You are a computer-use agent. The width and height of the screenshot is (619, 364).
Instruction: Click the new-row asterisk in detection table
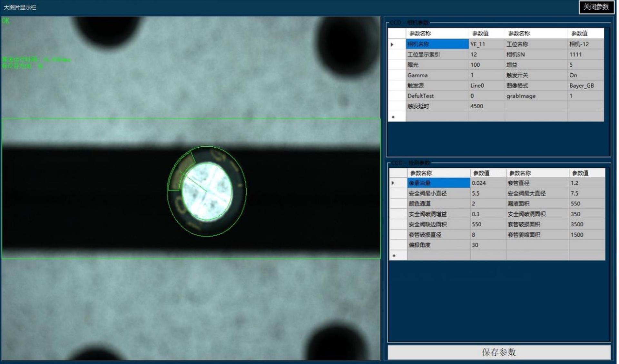tap(394, 255)
